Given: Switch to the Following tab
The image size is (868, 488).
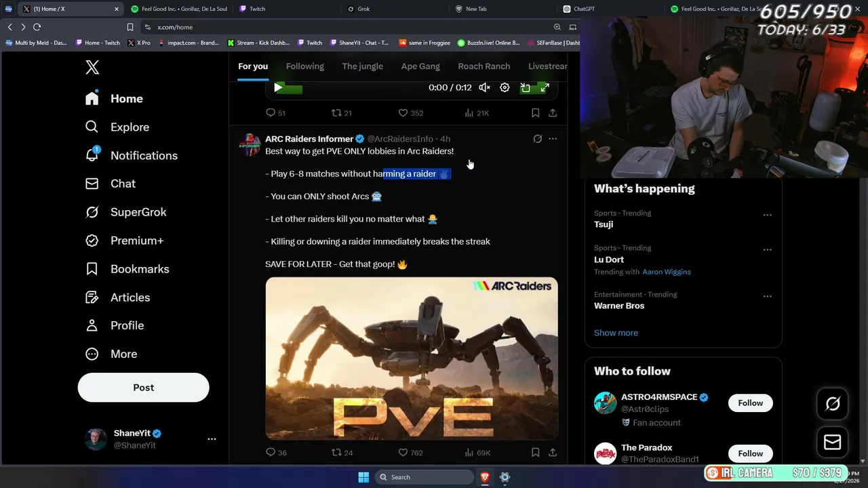Looking at the screenshot, I should (x=305, y=66).
